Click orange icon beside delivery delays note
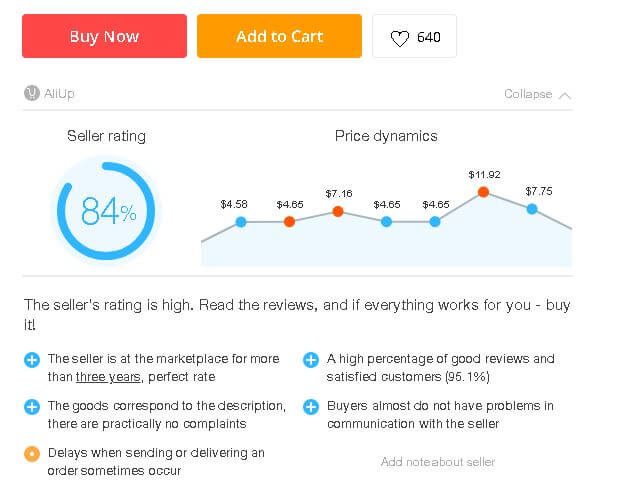The image size is (633, 490). coord(32,454)
